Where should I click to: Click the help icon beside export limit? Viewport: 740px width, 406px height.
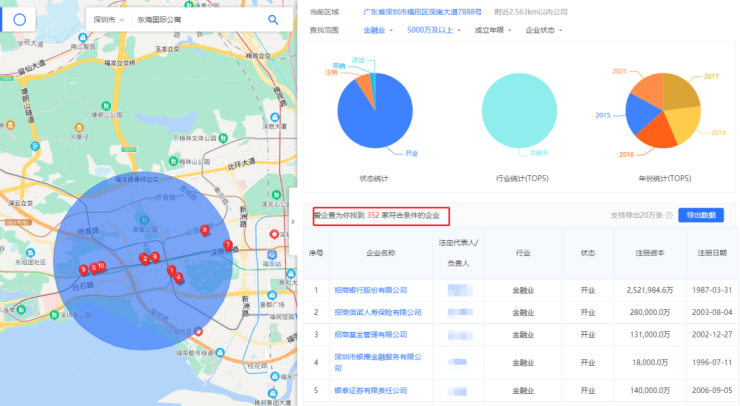[669, 215]
